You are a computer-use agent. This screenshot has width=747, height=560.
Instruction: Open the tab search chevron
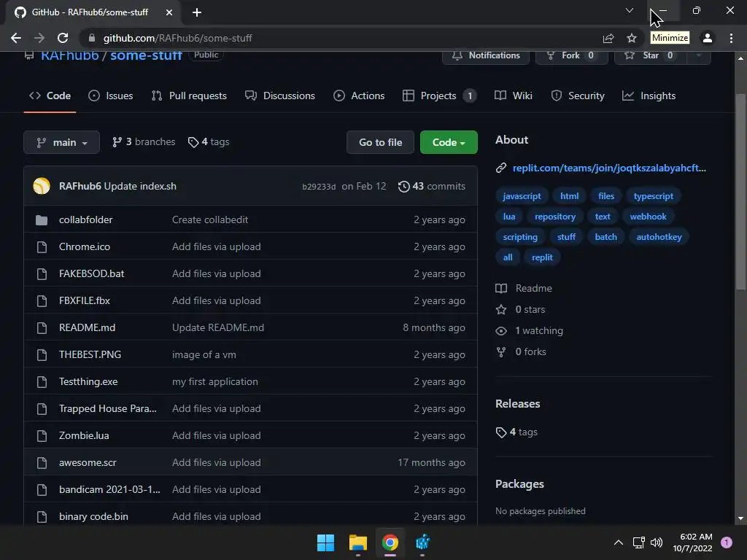click(630, 10)
